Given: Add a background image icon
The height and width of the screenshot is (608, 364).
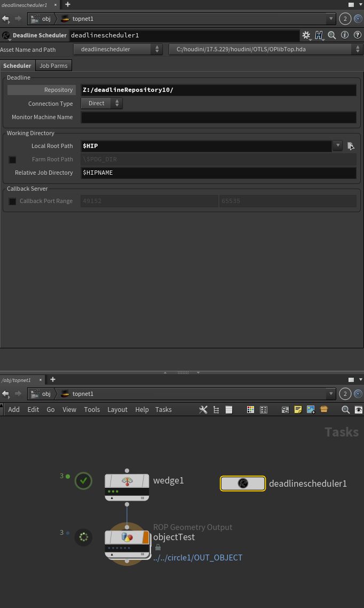Looking at the screenshot, I should click(x=311, y=409).
